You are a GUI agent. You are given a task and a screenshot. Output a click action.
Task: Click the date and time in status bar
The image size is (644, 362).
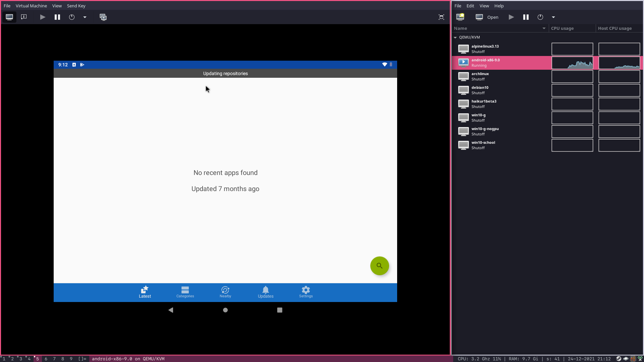click(589, 359)
